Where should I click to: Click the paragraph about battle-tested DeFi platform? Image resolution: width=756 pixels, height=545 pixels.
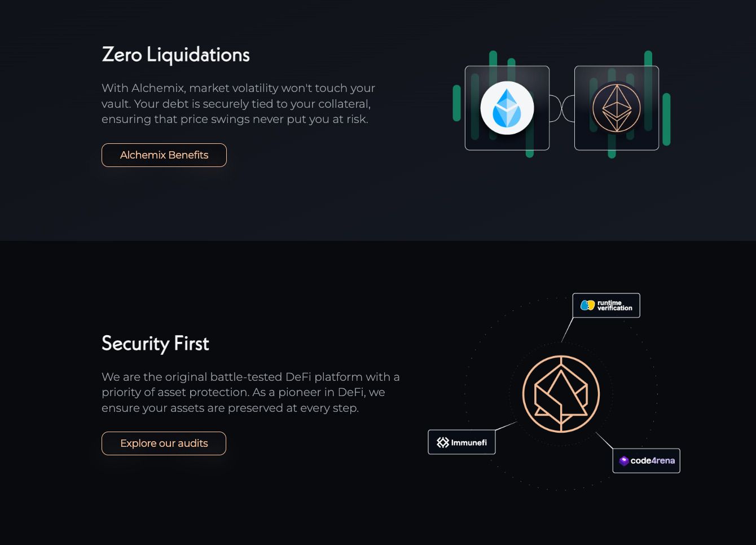point(250,392)
